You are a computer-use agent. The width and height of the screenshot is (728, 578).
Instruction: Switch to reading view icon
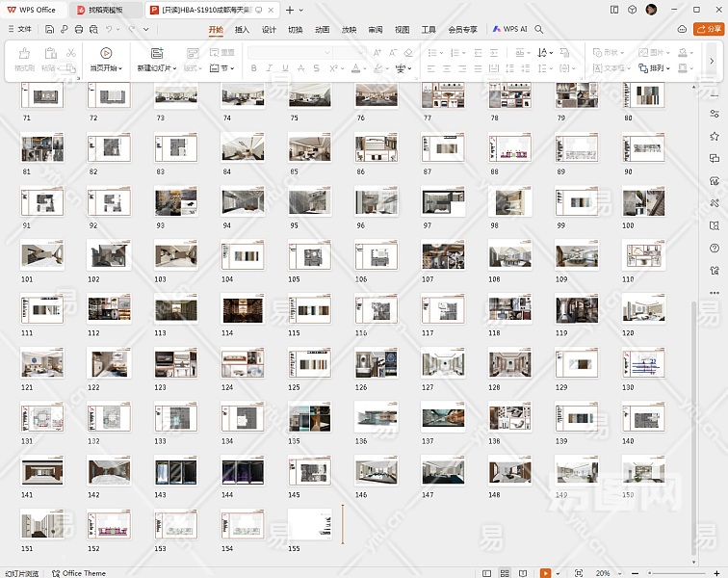point(522,572)
